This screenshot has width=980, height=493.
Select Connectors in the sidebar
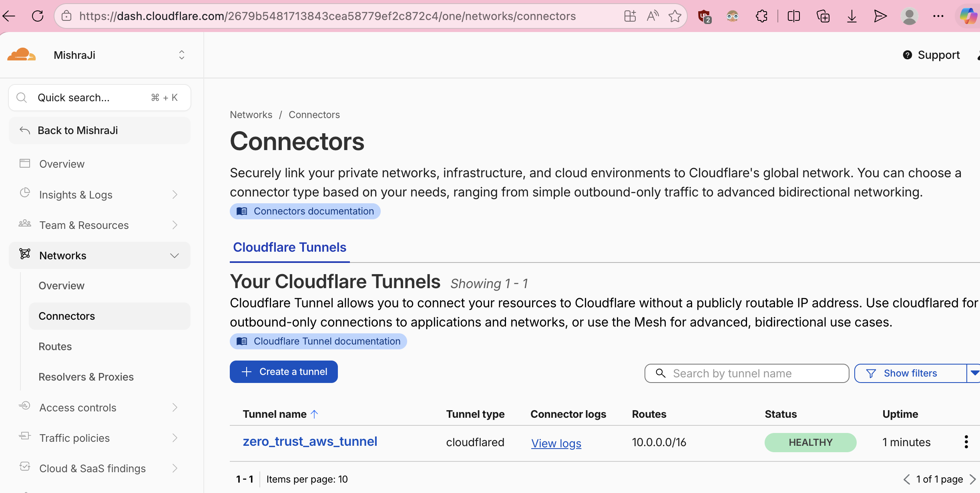109,316
